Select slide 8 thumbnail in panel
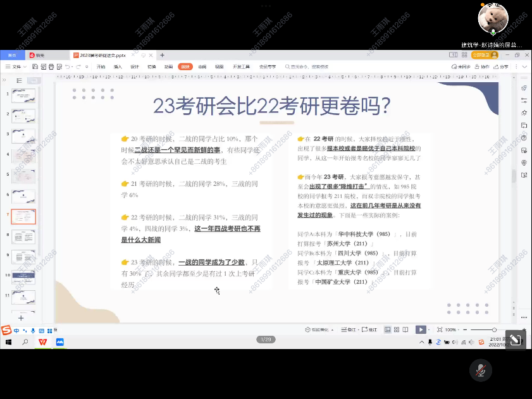Viewport: 532px width, 399px height. coord(23,237)
